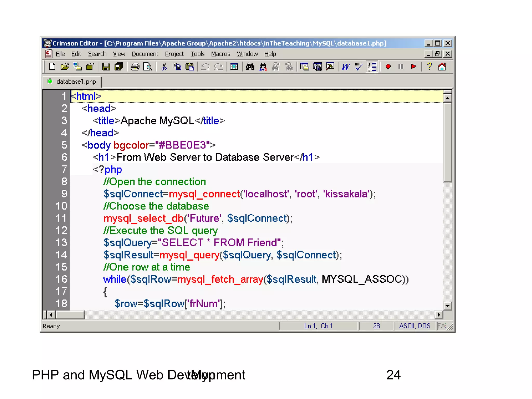The image size is (532, 399).
Task: Toggle the output window hammer icon
Action: click(330, 67)
